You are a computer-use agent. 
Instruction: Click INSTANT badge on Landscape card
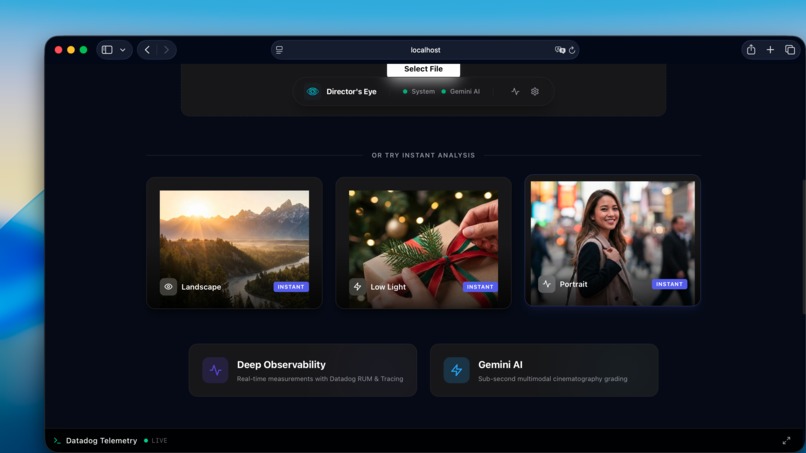click(x=291, y=287)
